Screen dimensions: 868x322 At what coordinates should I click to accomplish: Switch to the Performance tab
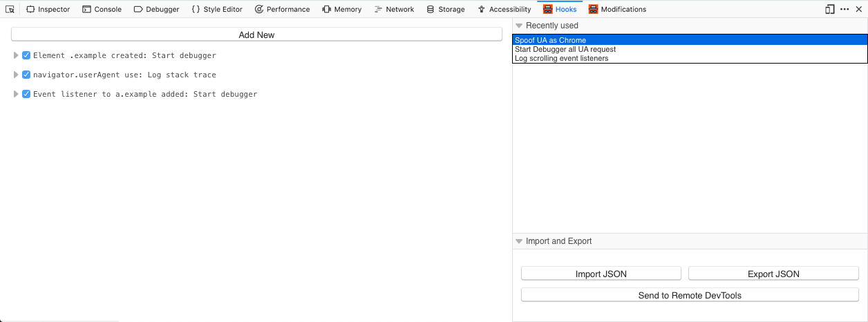coord(282,9)
